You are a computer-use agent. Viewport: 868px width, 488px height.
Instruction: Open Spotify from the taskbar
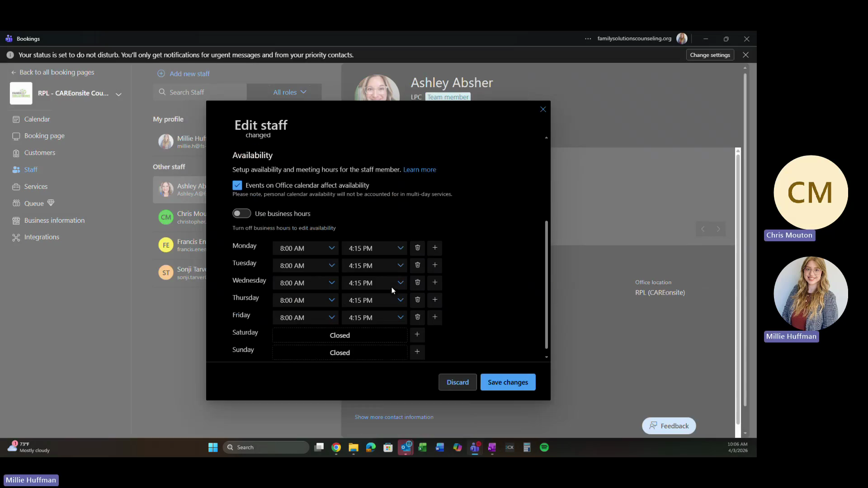544,447
